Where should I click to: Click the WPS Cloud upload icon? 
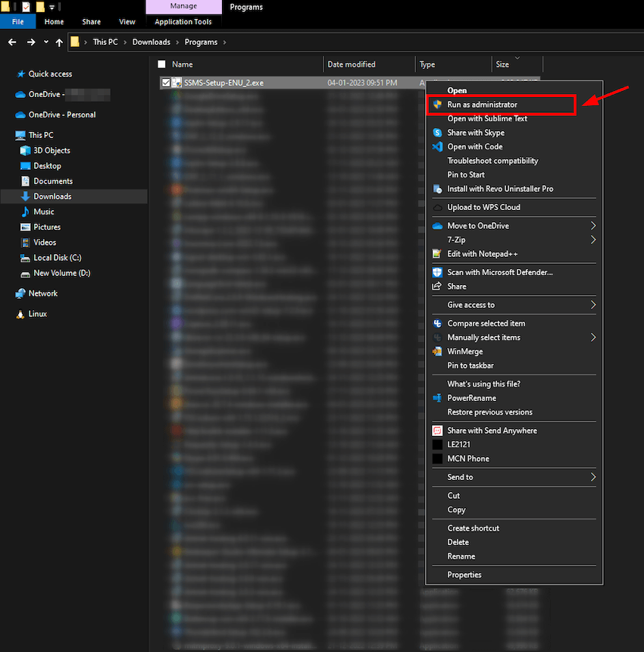(437, 207)
